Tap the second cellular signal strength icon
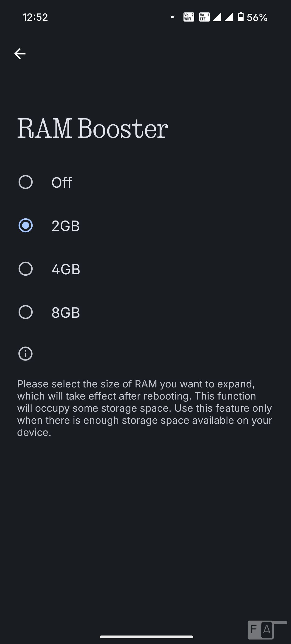Image resolution: width=291 pixels, height=644 pixels. [229, 17]
